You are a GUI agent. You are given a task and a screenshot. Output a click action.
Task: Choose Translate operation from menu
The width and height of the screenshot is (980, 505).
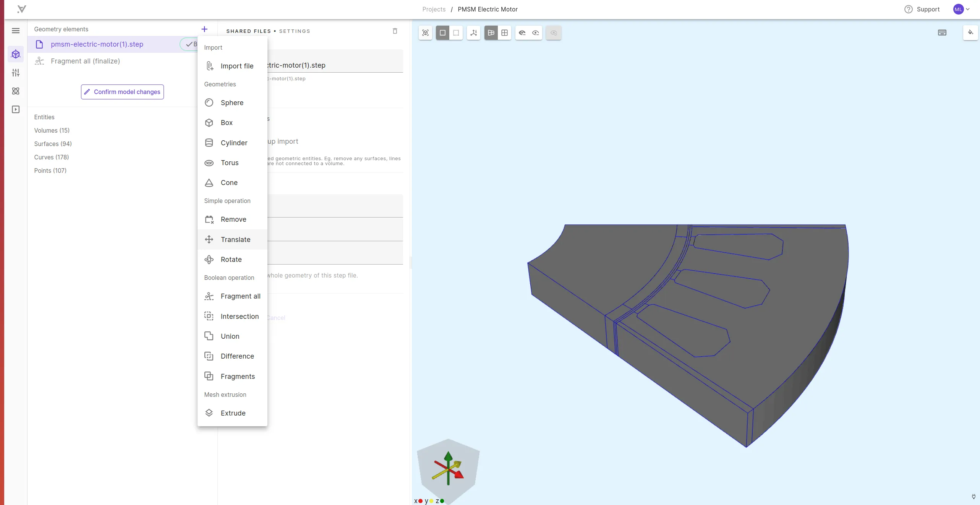tap(232, 240)
